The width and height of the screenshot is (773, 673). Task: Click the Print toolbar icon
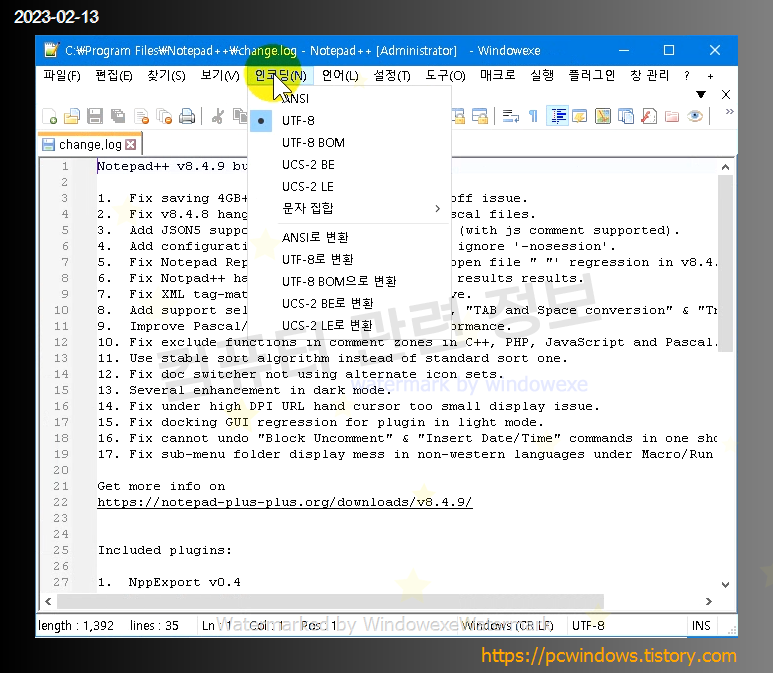point(187,117)
